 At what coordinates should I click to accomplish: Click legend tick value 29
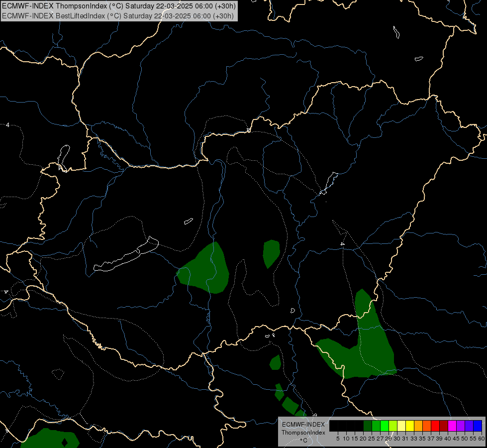point(388,439)
